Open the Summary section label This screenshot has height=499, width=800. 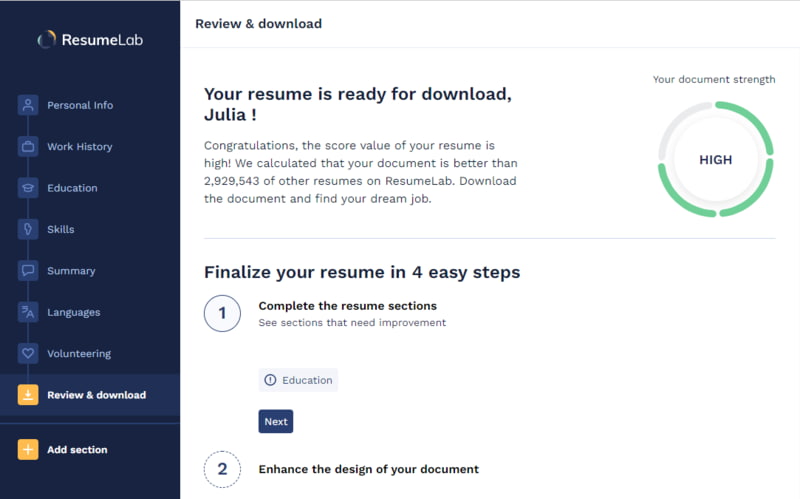pyautogui.click(x=71, y=271)
